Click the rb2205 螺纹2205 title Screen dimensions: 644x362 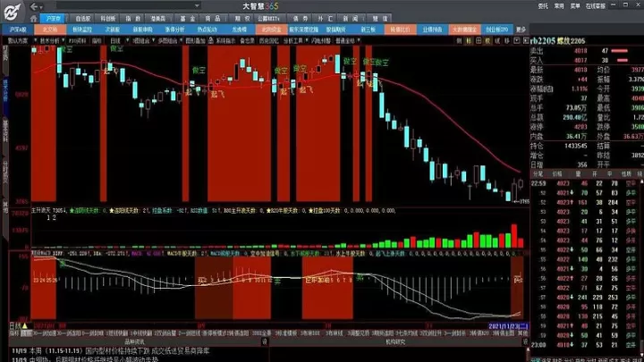[x=558, y=40]
